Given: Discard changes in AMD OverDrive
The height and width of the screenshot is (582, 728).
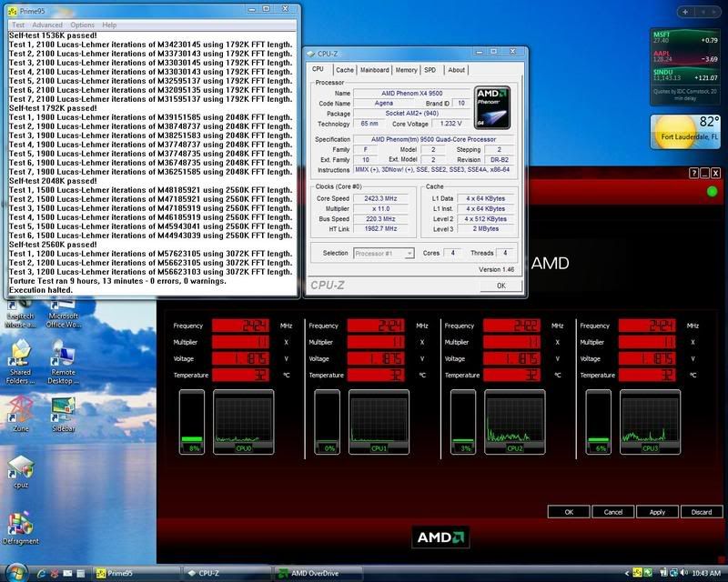Looking at the screenshot, I should [702, 512].
